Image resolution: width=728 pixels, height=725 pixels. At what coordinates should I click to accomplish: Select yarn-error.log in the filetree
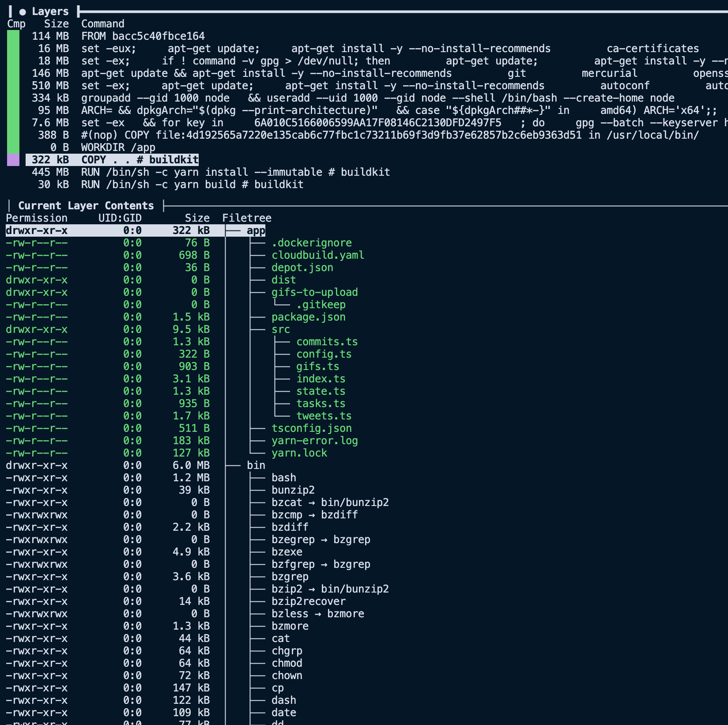pyautogui.click(x=314, y=441)
